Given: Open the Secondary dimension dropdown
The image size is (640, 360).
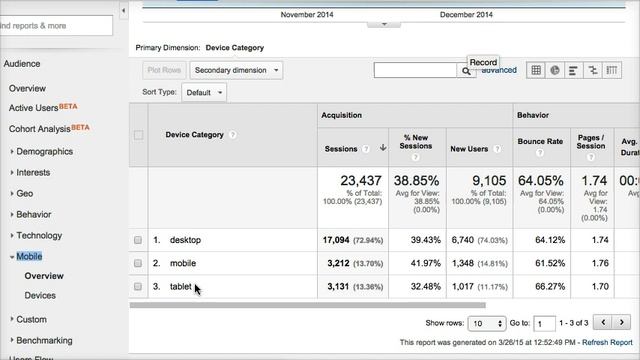Looking at the screenshot, I should [236, 70].
